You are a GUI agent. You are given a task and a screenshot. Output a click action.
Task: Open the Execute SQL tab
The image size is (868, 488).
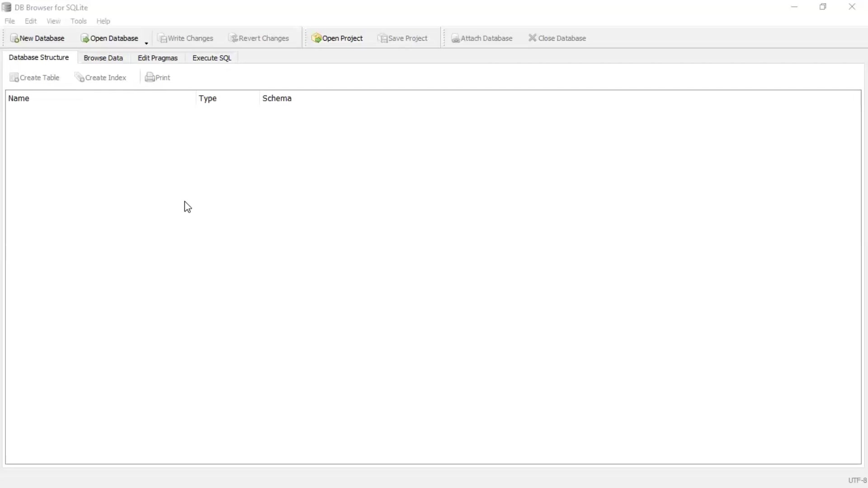[211, 58]
